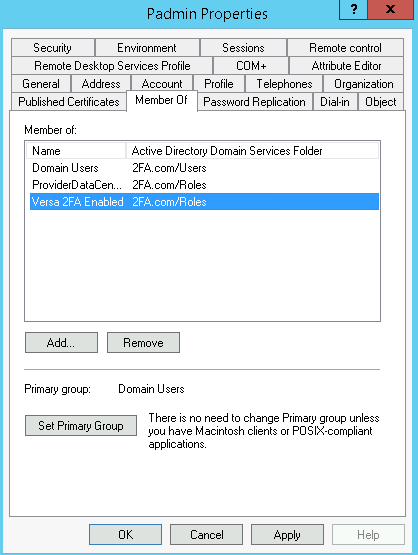The image size is (418, 555).
Task: Click the Cancel button
Action: (207, 534)
